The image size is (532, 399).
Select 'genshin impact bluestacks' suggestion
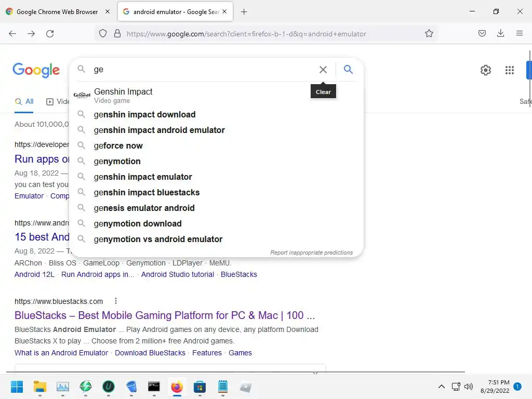pyautogui.click(x=216, y=192)
